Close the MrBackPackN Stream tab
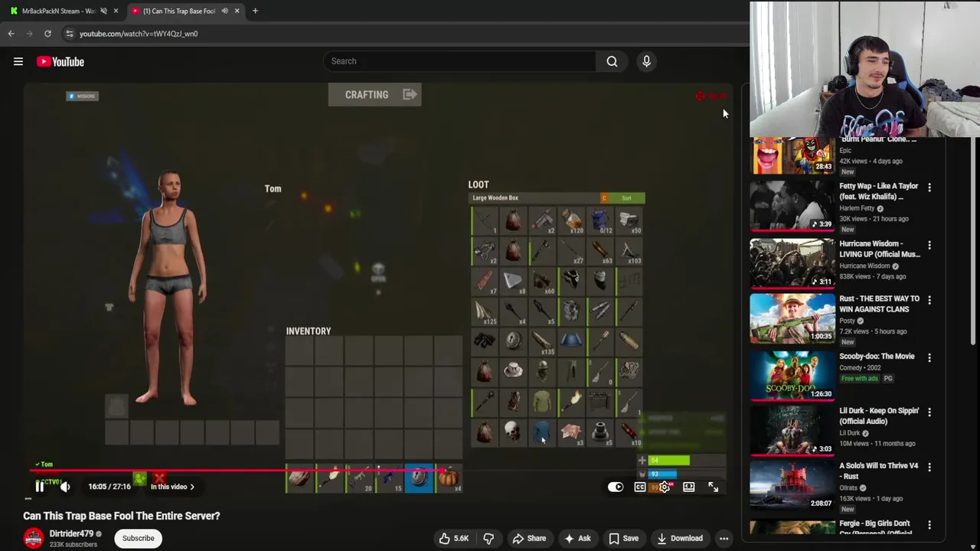This screenshot has height=551, width=980. coord(116,11)
